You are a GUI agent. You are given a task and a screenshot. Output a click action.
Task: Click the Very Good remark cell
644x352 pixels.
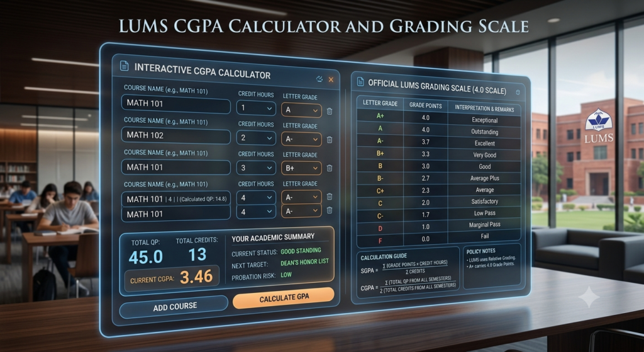[x=485, y=155]
